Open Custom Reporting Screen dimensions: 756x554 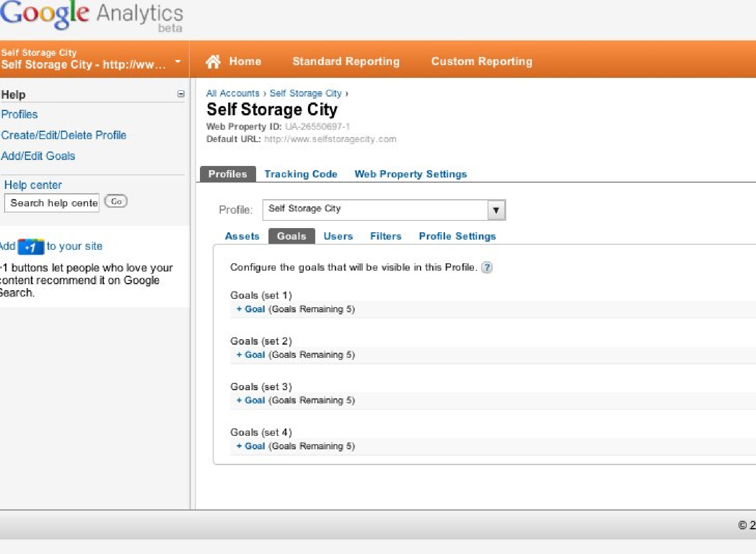coord(482,62)
